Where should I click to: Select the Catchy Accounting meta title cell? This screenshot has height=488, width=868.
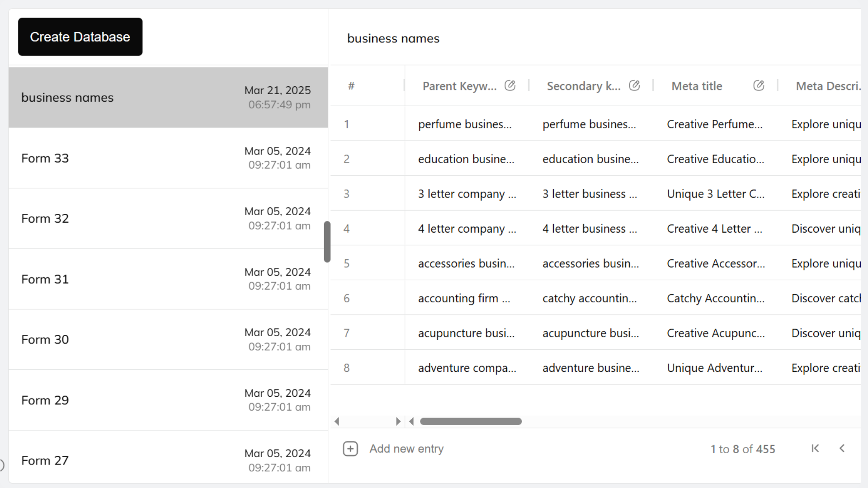(x=716, y=298)
